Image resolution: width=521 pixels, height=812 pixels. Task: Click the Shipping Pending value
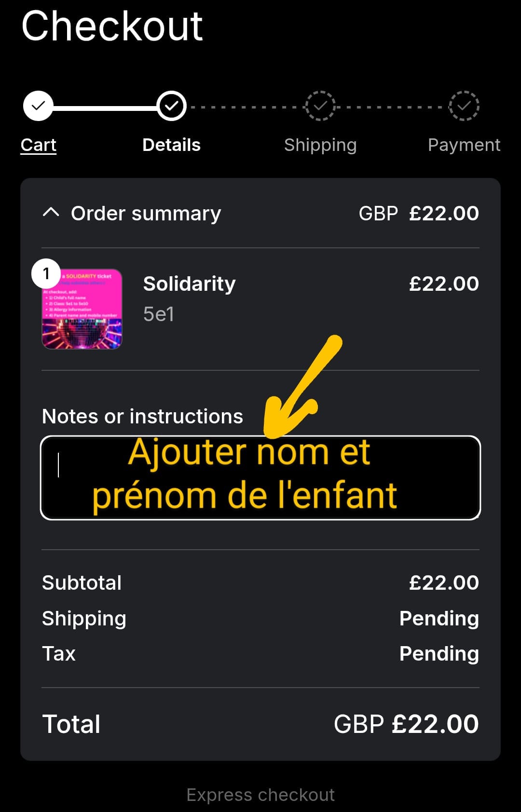tap(439, 618)
